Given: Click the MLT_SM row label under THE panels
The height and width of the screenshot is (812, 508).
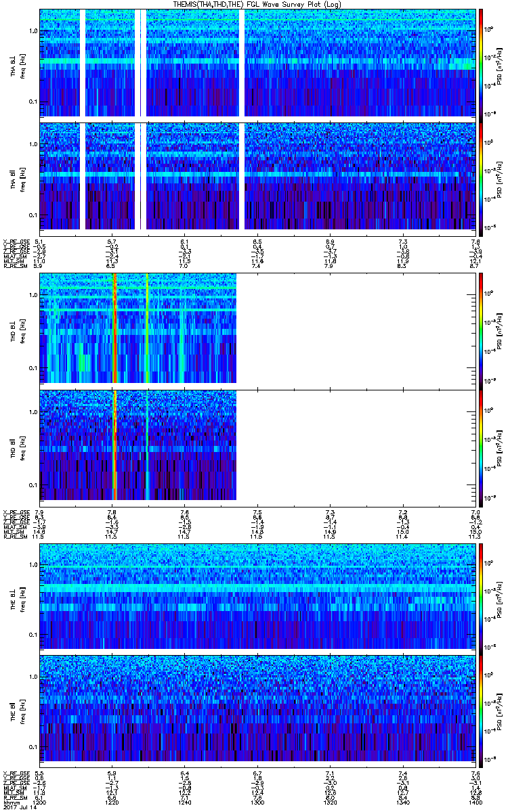Looking at the screenshot, I should [14, 794].
